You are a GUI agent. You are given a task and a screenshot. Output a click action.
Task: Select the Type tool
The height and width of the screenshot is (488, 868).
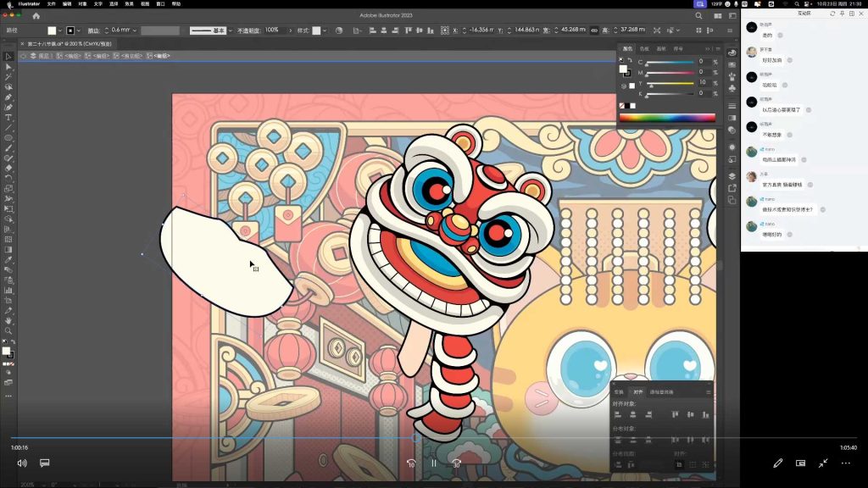coord(8,118)
